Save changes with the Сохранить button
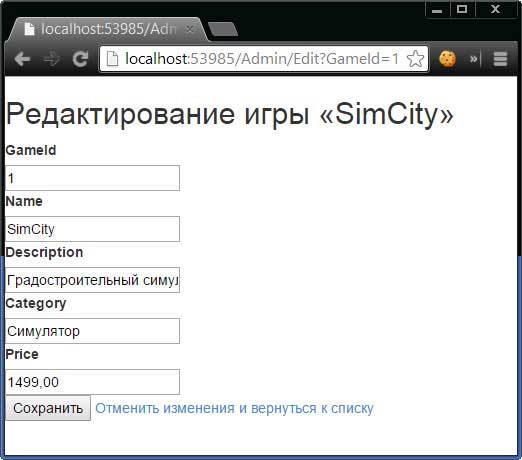This screenshot has width=522, height=460. pos(48,408)
